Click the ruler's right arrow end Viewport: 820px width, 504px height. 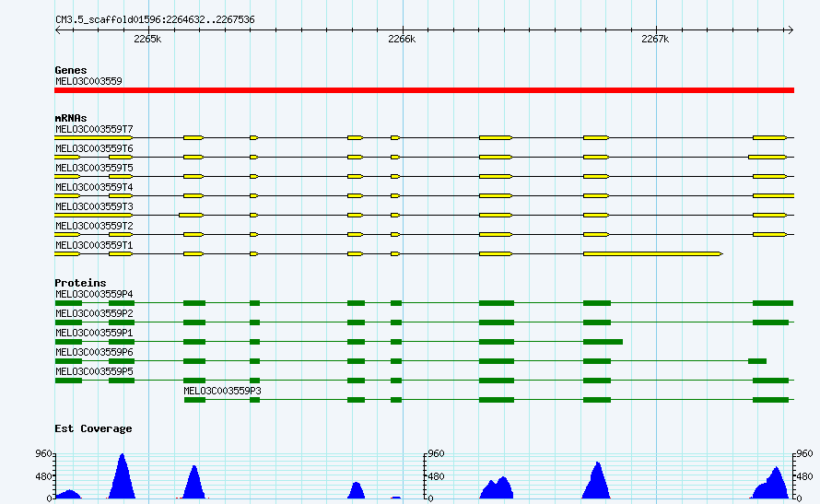click(x=791, y=30)
